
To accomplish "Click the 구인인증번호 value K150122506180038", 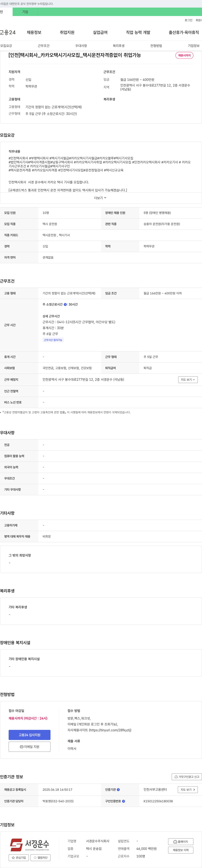I will pos(158,801).
